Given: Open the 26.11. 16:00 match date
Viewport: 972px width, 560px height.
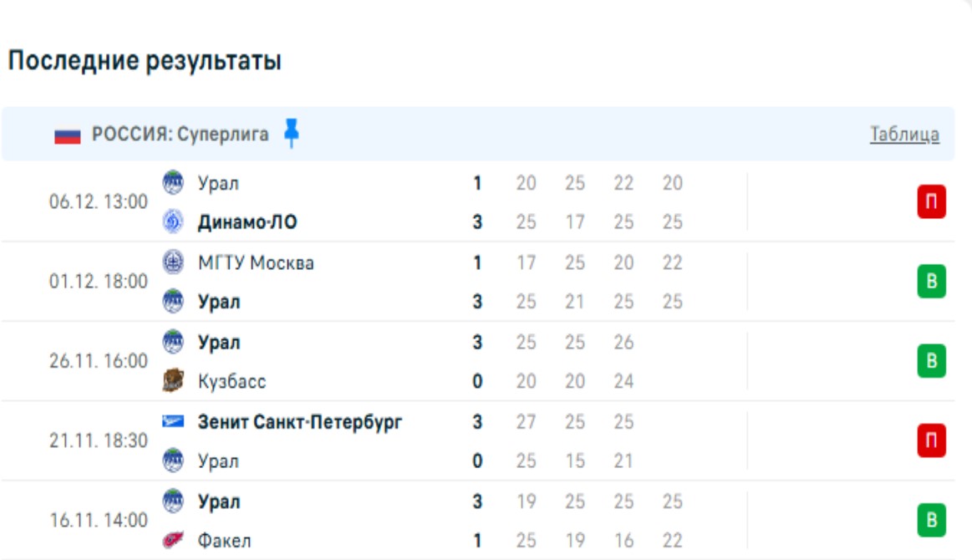Looking at the screenshot, I should pos(98,361).
